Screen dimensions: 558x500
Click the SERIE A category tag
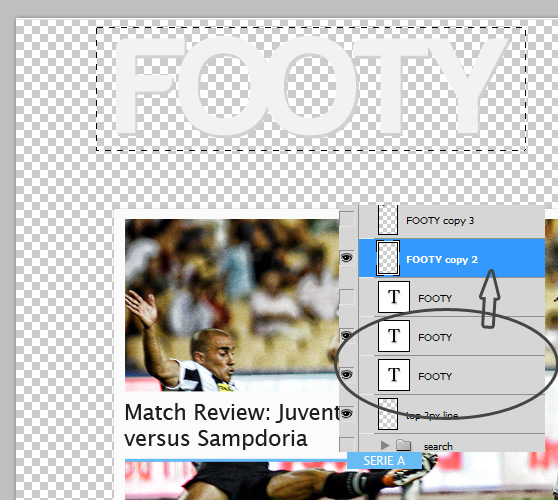384,460
